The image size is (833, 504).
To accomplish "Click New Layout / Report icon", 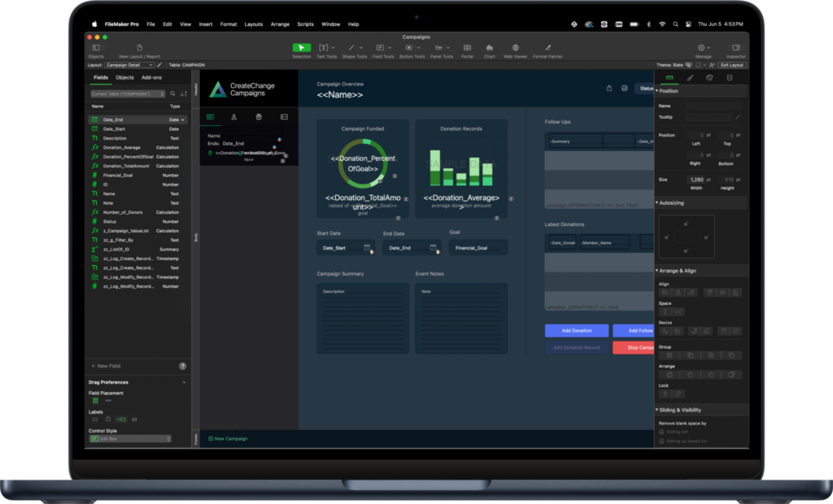I will point(139,48).
